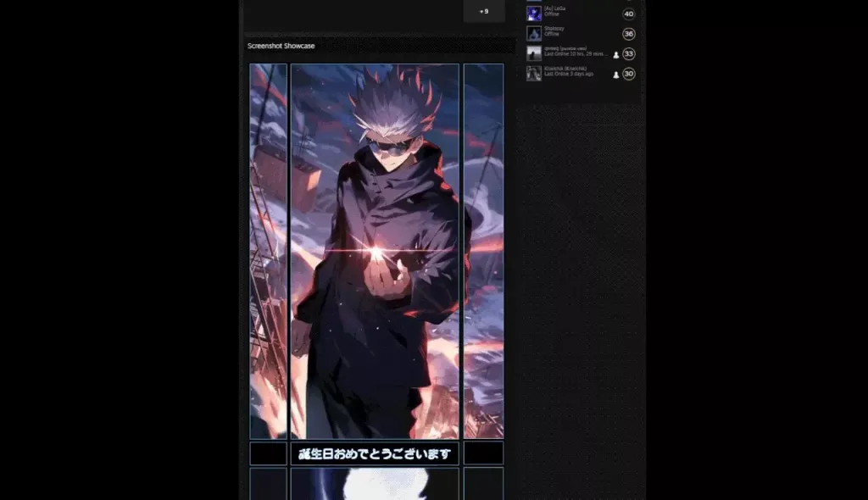Select qweeq's grayscale avatar picture
This screenshot has height=500, width=868.
click(x=534, y=53)
